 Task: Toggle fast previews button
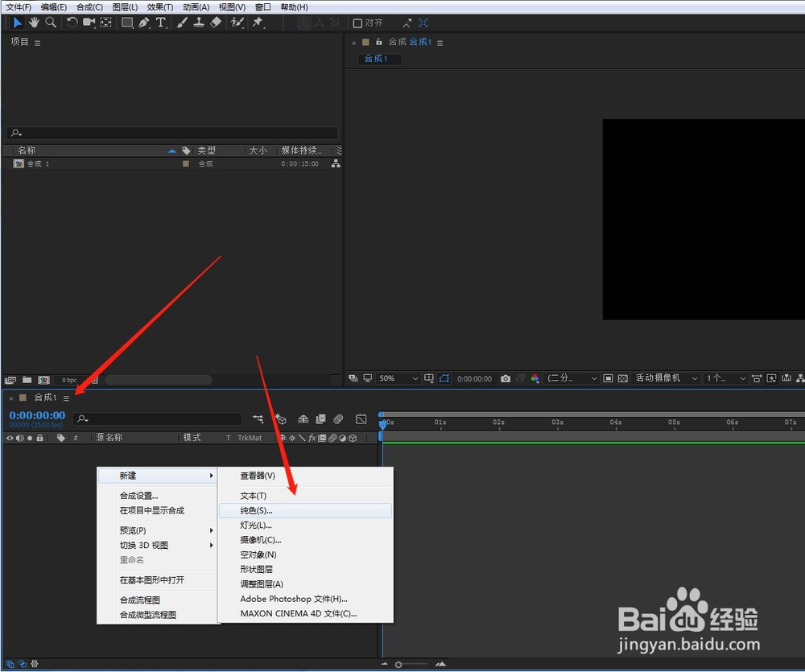pyautogui.click(x=771, y=378)
